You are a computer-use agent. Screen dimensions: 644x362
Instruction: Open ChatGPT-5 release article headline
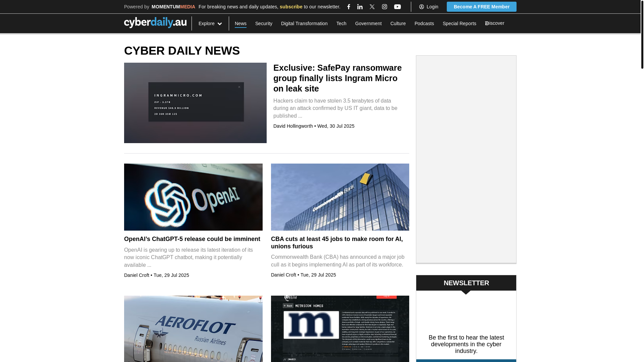pyautogui.click(x=192, y=239)
